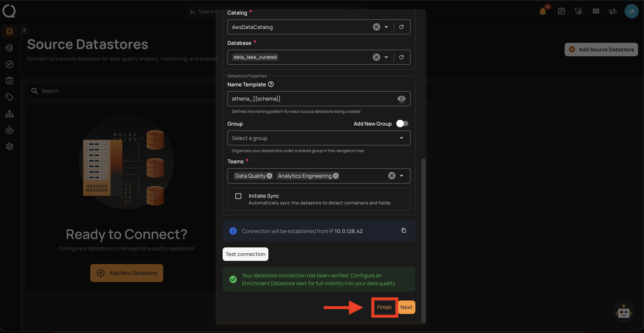This screenshot has height=333, width=644.
Task: Open the apps grid icon
Action: [596, 11]
